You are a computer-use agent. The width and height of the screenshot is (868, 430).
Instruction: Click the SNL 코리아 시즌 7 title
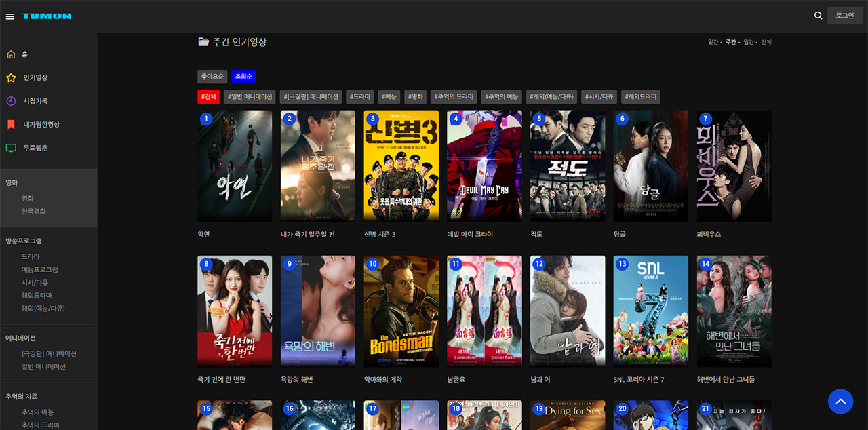click(x=639, y=380)
